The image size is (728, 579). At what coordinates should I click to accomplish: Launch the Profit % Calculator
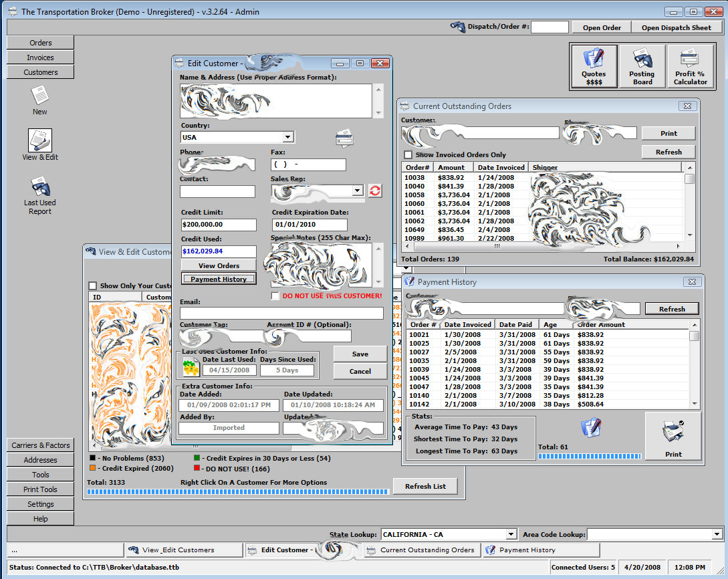691,66
